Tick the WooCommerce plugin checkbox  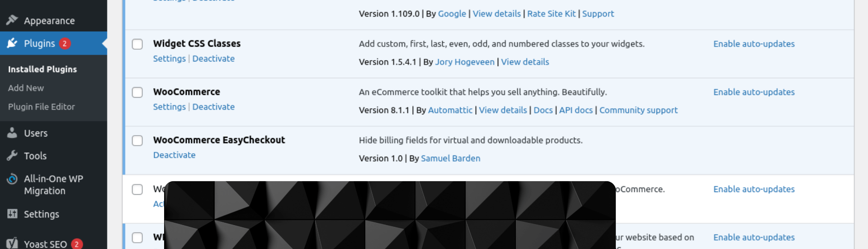point(137,92)
